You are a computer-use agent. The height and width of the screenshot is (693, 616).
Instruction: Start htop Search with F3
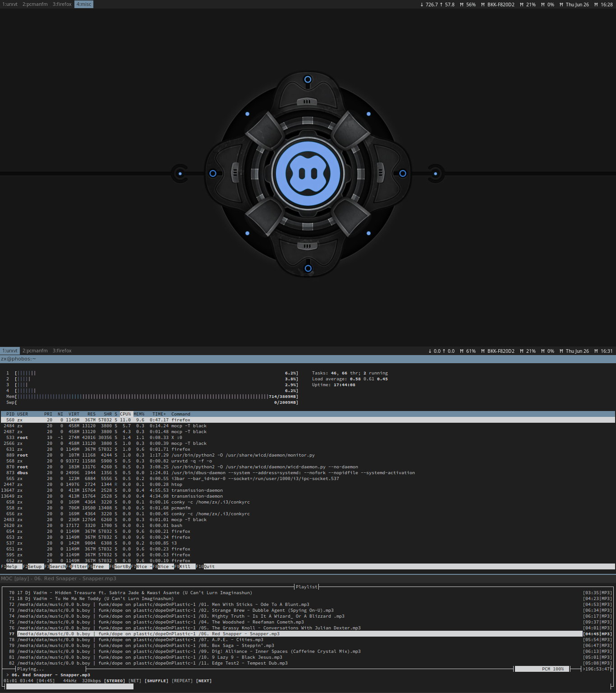pos(55,567)
